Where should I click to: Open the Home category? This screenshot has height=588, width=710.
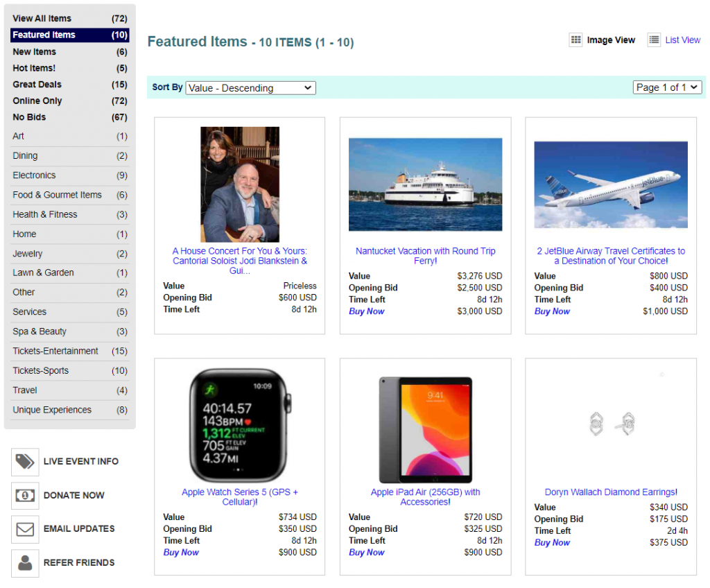click(70, 234)
